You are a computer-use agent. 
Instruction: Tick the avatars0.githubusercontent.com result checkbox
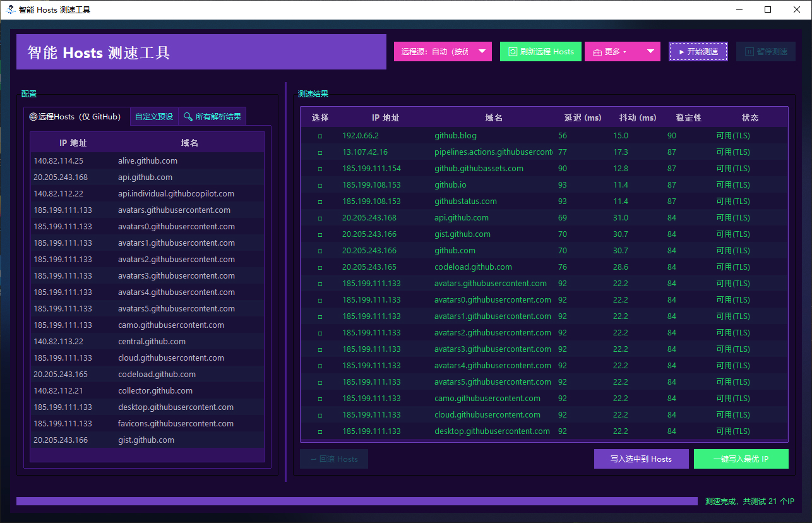(319, 300)
